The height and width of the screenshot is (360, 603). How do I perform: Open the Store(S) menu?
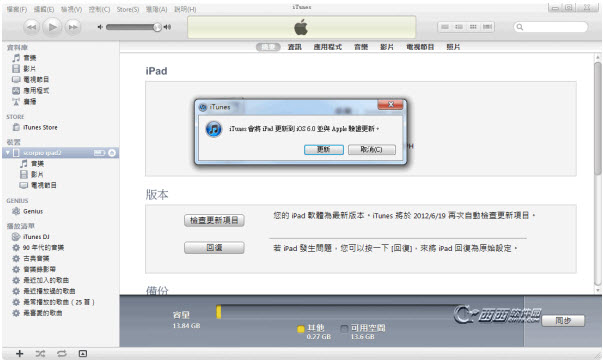pyautogui.click(x=128, y=9)
